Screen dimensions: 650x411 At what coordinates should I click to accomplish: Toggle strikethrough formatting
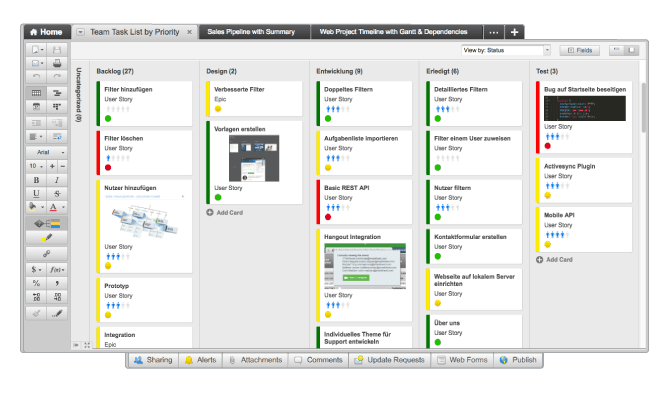[x=58, y=193]
